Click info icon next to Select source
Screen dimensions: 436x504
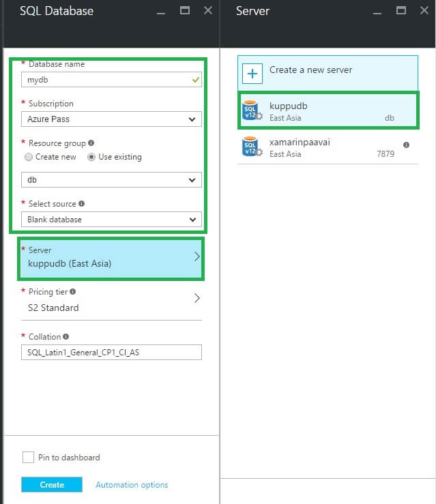click(x=81, y=203)
